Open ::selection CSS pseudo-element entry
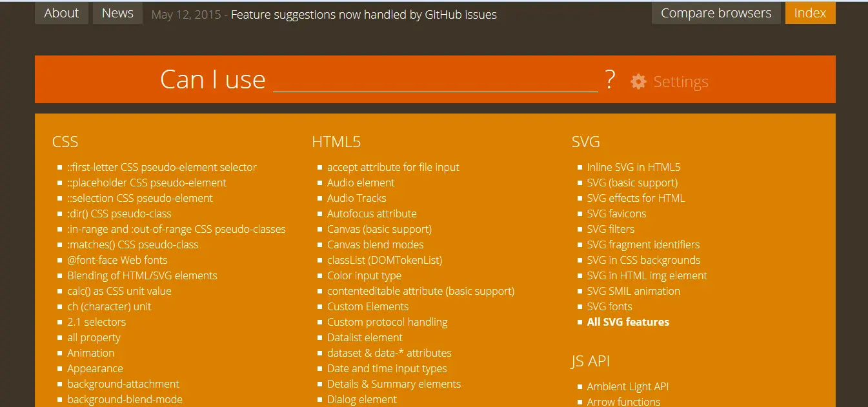This screenshot has height=407, width=868. click(140, 198)
